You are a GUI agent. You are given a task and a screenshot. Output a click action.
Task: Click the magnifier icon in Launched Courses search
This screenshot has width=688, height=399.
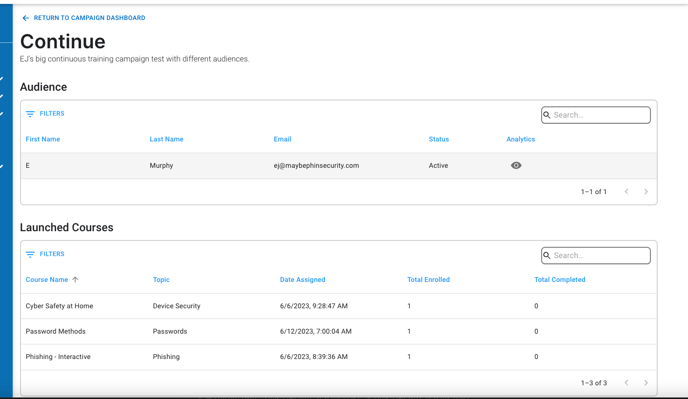point(547,255)
